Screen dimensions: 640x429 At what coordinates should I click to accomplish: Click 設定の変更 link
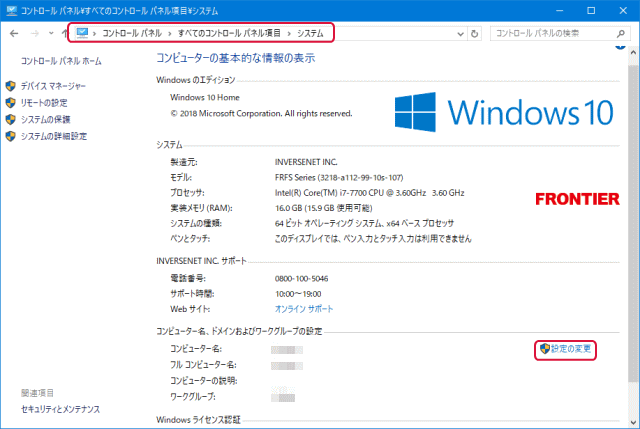pos(571,349)
